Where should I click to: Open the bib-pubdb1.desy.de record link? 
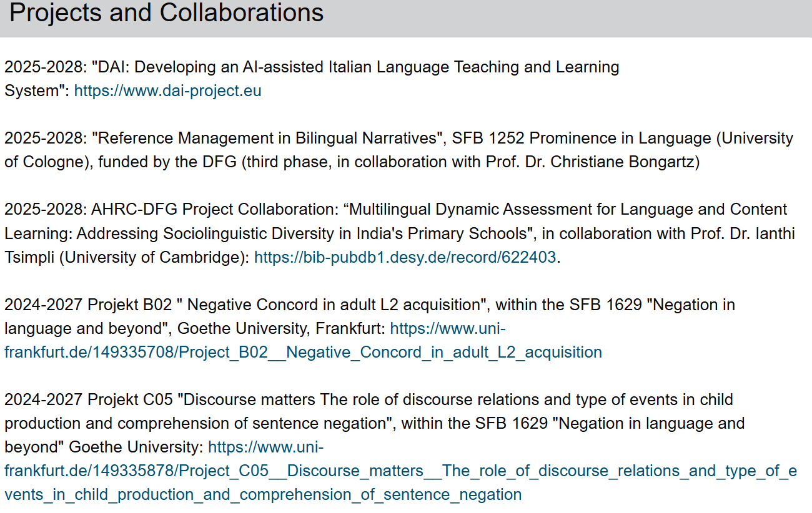(x=405, y=257)
